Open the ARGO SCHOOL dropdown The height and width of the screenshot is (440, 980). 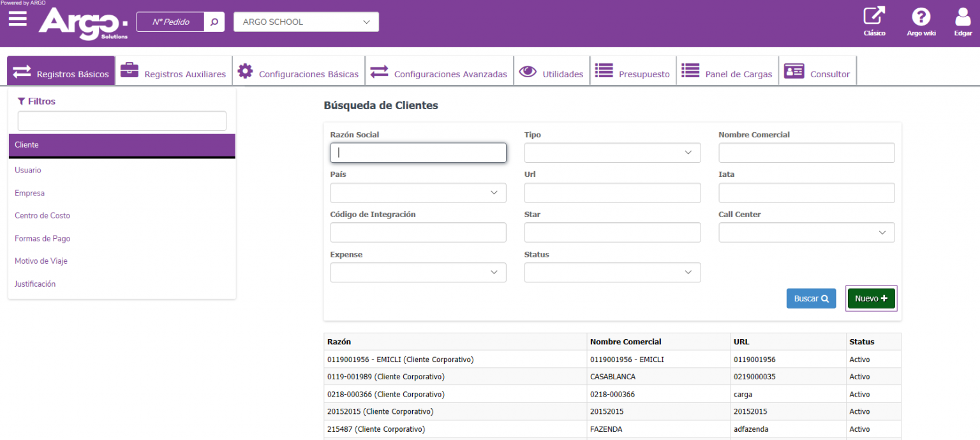(306, 21)
